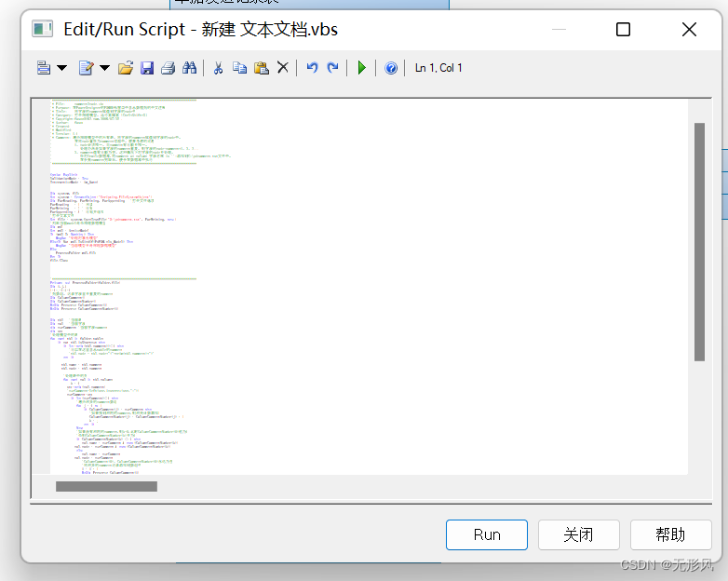
Task: Paste from clipboard with the paste icon
Action: pyautogui.click(x=262, y=68)
